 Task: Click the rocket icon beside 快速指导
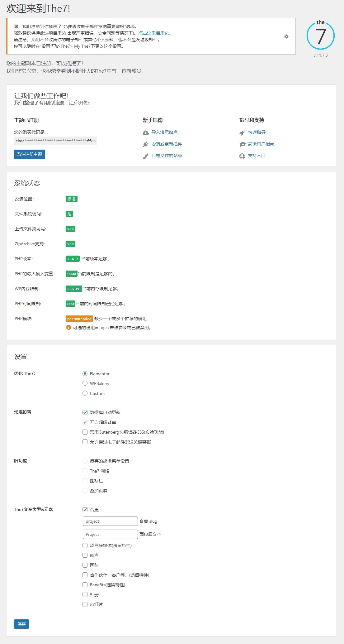(242, 133)
